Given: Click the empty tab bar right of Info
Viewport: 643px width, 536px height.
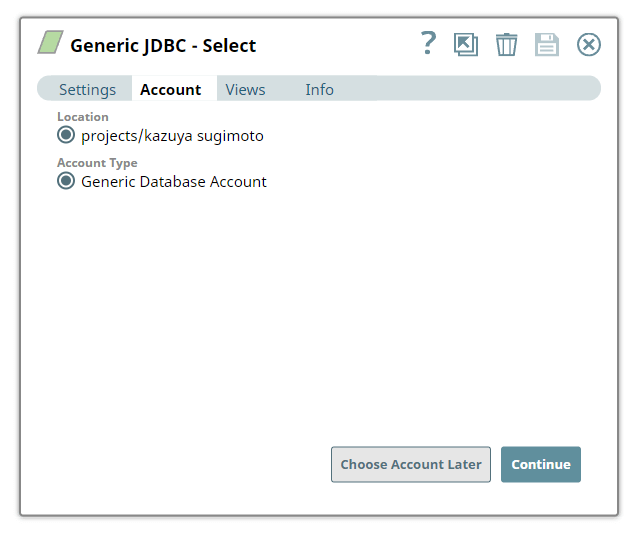Looking at the screenshot, I should click(x=470, y=89).
